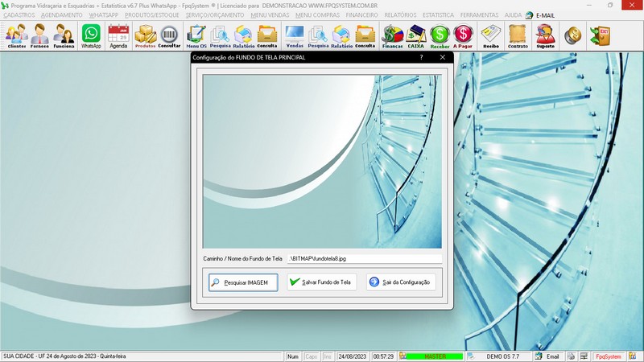Open the Menu OS icon
This screenshot has height=362, width=644.
pos(196,36)
